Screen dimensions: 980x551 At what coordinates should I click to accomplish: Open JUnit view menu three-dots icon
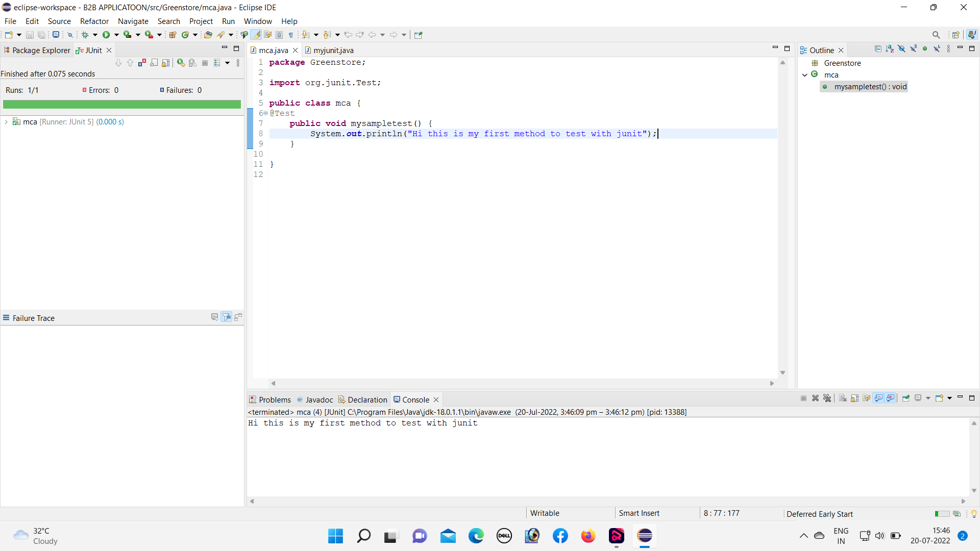pos(238,63)
